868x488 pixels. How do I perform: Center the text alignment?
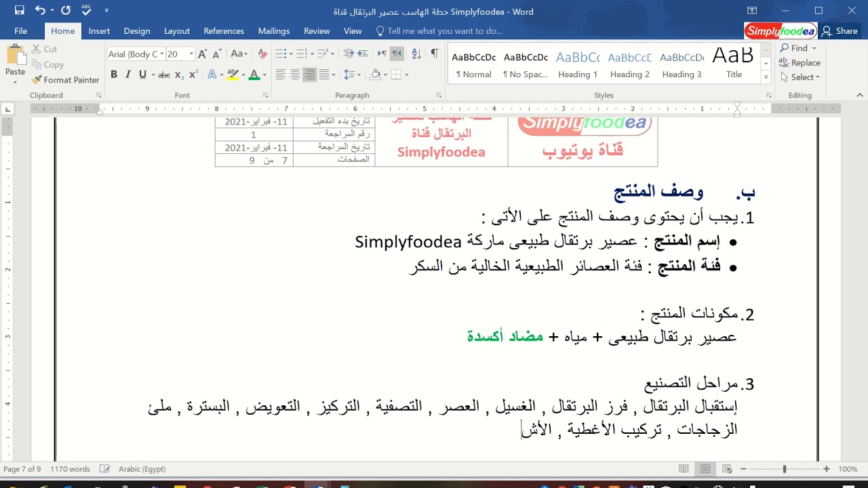[295, 75]
